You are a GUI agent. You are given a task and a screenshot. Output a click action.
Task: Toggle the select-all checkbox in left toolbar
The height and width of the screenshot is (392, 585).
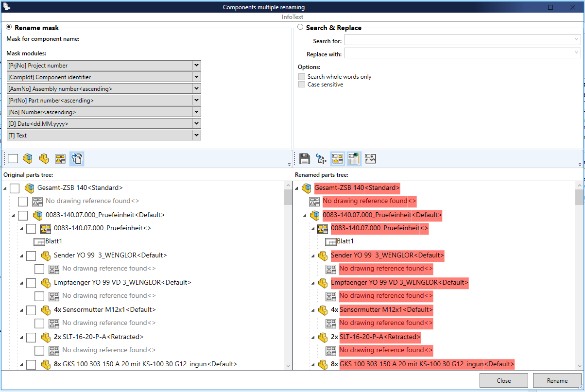[x=13, y=158]
